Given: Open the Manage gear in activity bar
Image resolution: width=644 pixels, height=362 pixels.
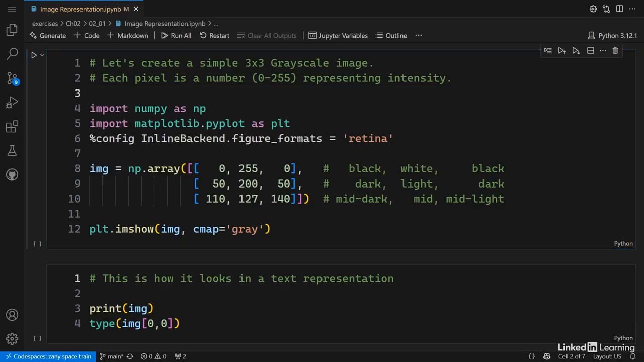Looking at the screenshot, I should pyautogui.click(x=12, y=338).
